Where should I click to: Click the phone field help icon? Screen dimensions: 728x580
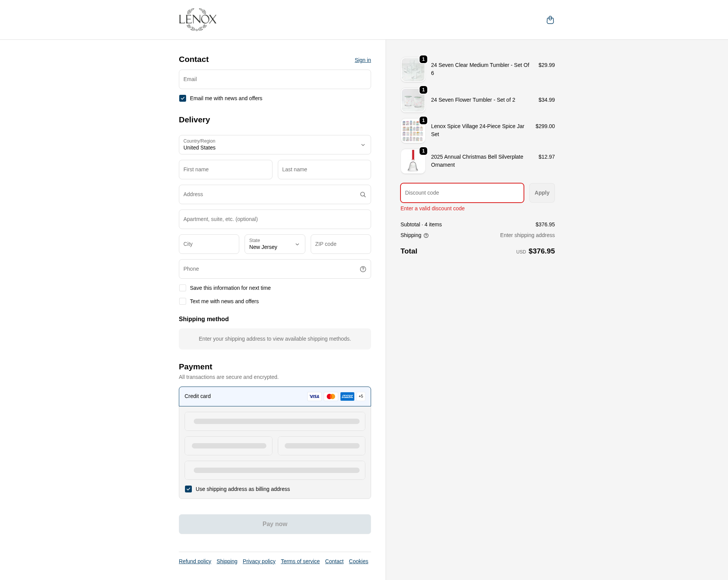tap(363, 269)
